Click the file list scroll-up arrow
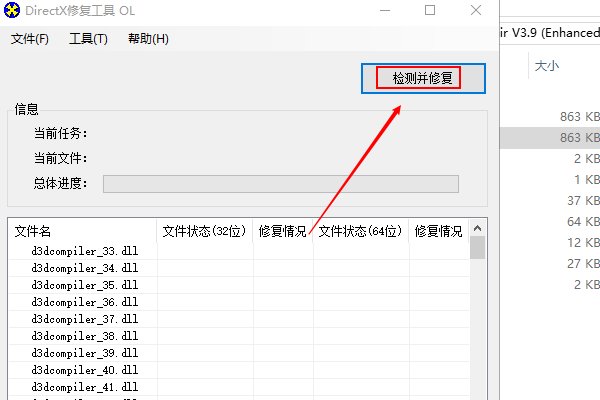600x400 pixels. (x=477, y=229)
